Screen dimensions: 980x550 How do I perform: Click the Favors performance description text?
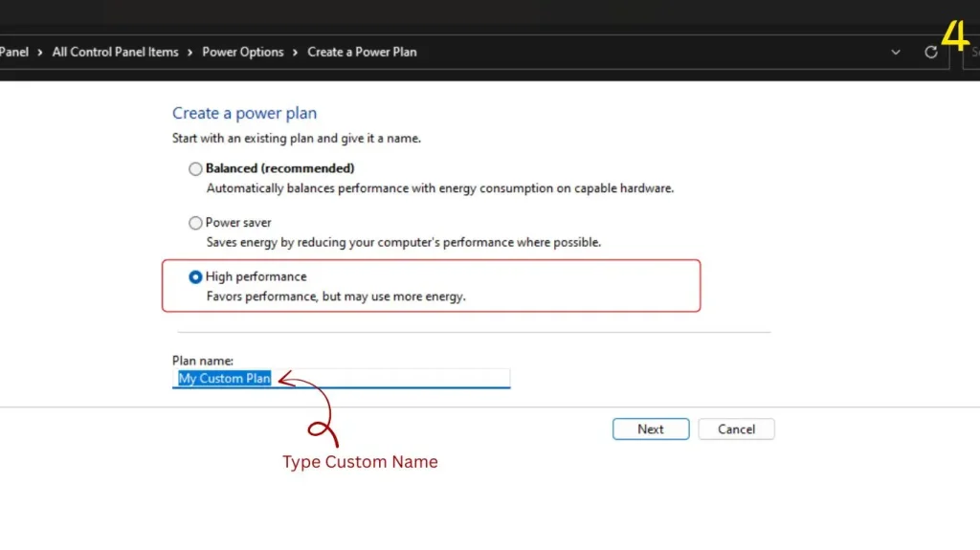click(336, 297)
